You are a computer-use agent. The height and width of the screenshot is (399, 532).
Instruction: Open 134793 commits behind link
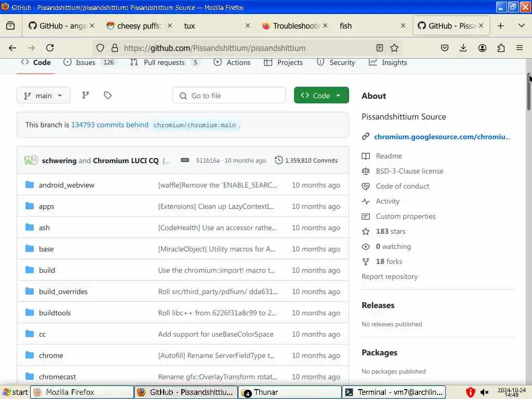tap(110, 125)
